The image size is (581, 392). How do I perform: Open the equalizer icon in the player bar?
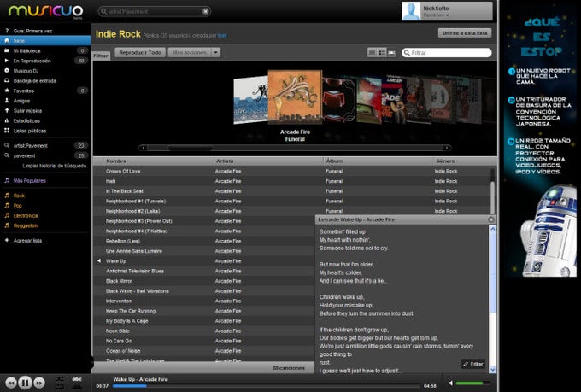click(77, 386)
